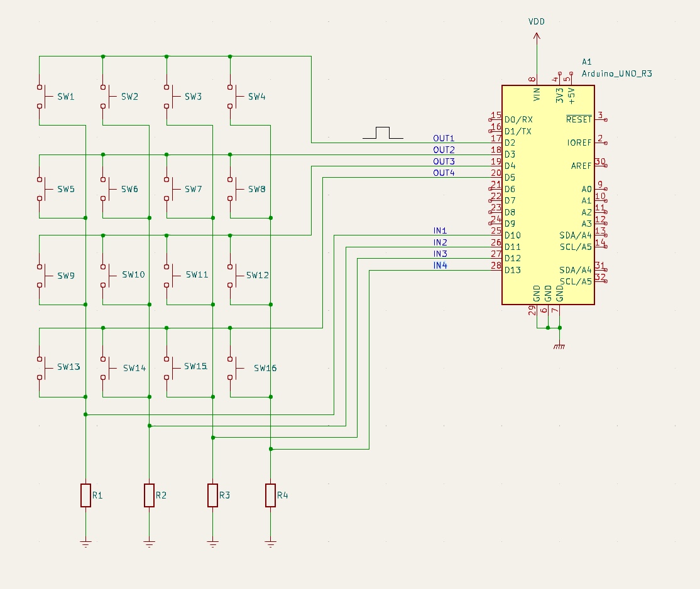Select the VDD power symbol arrow
The width and height of the screenshot is (700, 589).
point(537,36)
